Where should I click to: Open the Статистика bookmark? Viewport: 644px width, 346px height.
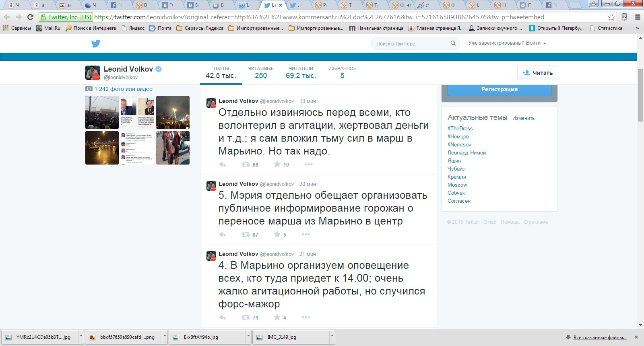coord(606,28)
